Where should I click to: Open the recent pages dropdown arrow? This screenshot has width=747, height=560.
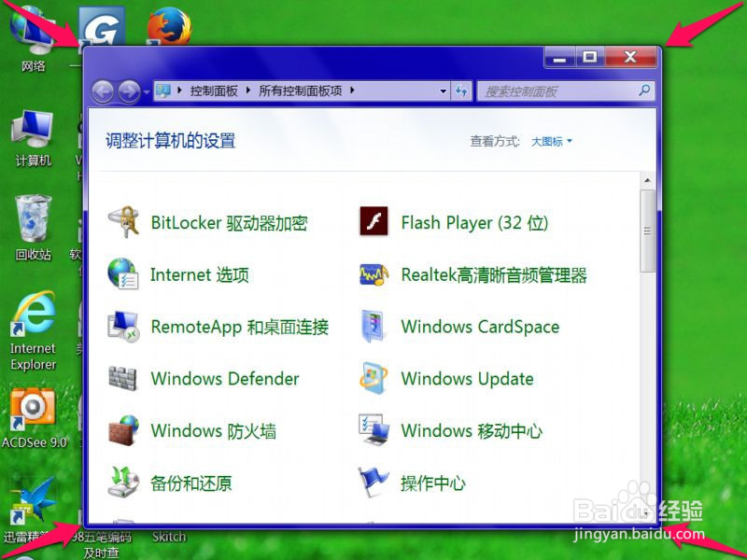click(147, 91)
